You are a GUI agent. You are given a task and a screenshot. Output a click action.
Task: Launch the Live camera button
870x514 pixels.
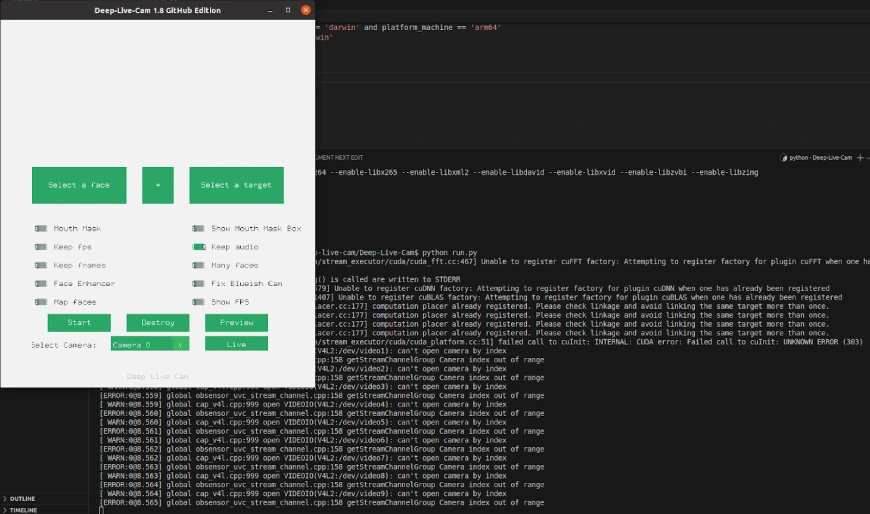coord(236,344)
